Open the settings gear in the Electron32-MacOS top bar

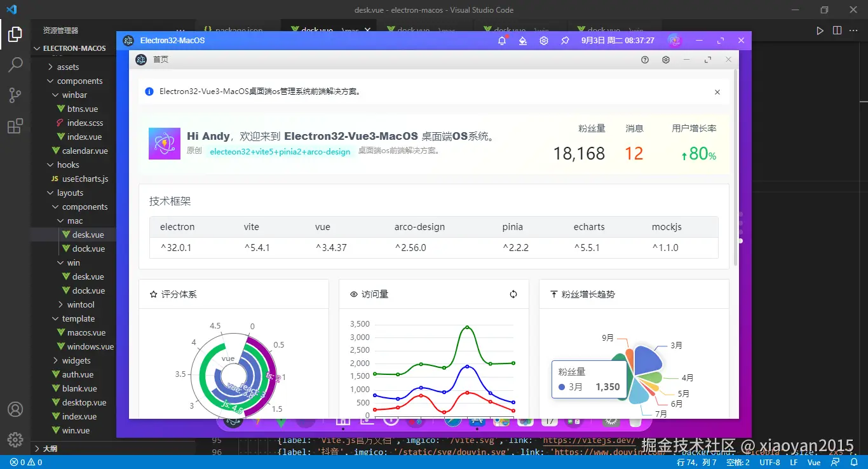click(x=544, y=41)
